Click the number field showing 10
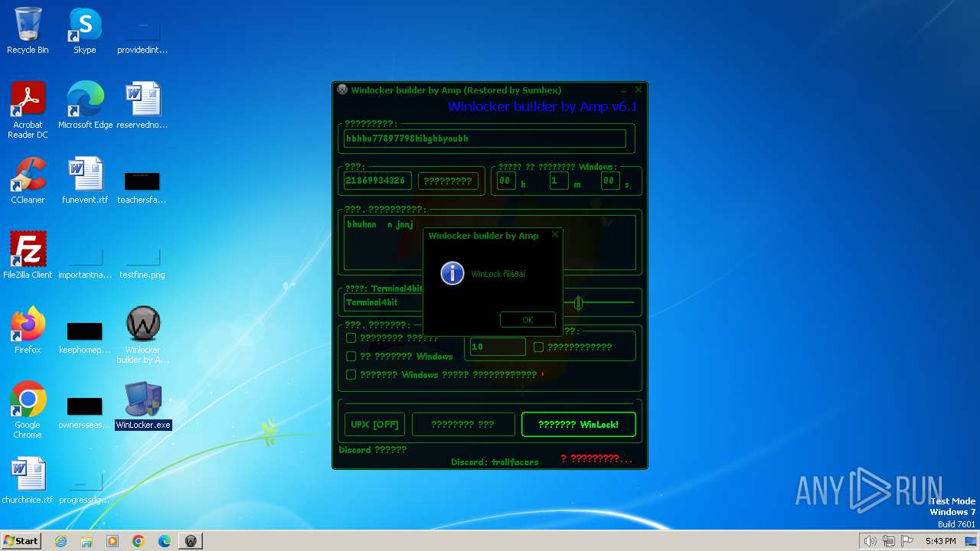 [x=498, y=347]
